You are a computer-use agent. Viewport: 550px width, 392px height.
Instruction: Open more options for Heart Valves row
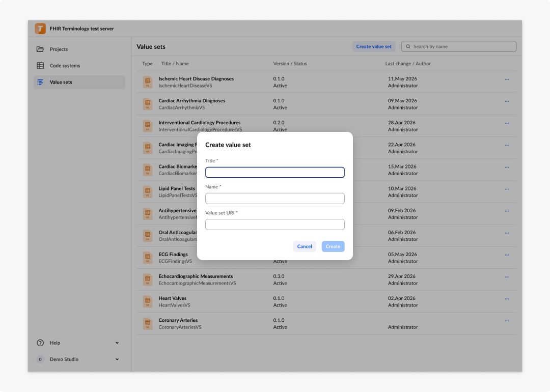[507, 299]
